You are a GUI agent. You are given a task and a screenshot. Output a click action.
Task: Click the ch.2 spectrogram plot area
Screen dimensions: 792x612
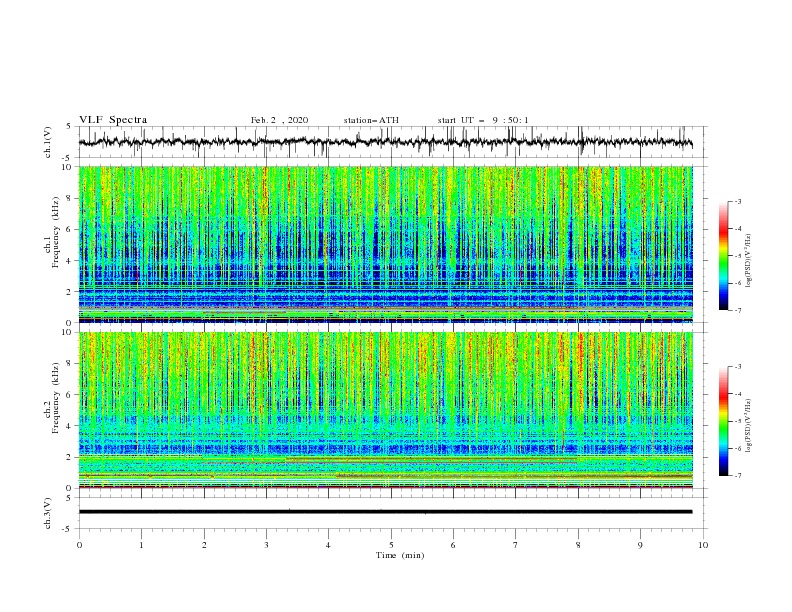(385, 410)
